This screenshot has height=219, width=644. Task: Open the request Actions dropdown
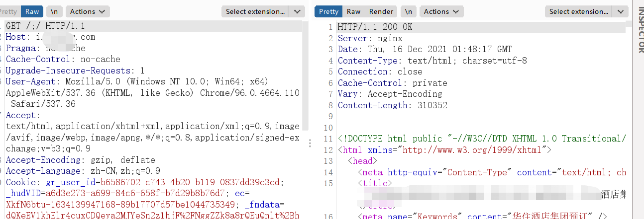pos(87,11)
